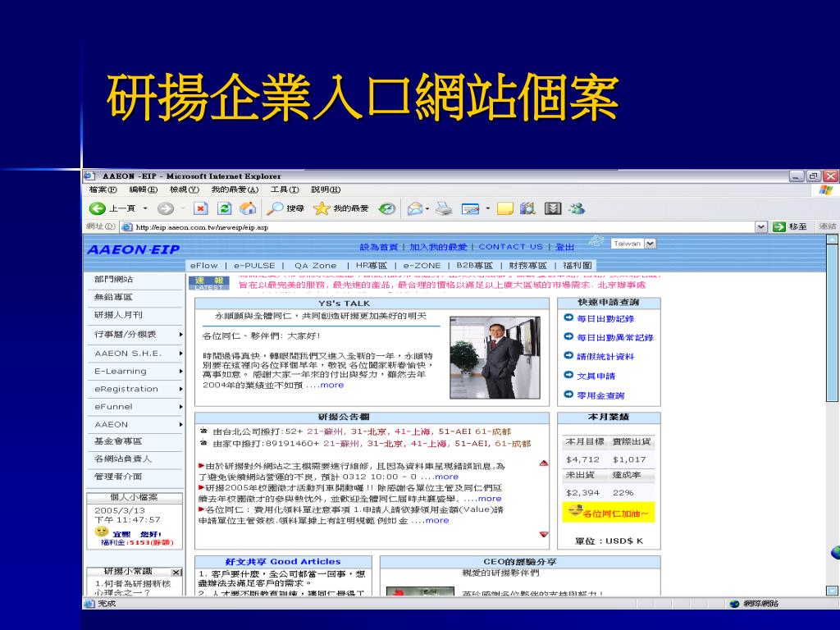The image size is (840, 630).
Task: Expand the AAEON S.H.E. sidebar submenu
Action: pos(181,354)
